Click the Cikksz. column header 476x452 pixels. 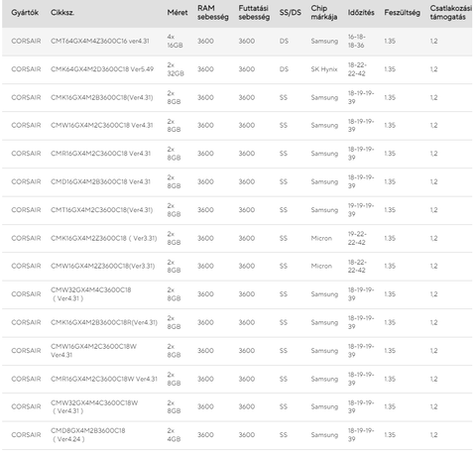pyautogui.click(x=62, y=13)
